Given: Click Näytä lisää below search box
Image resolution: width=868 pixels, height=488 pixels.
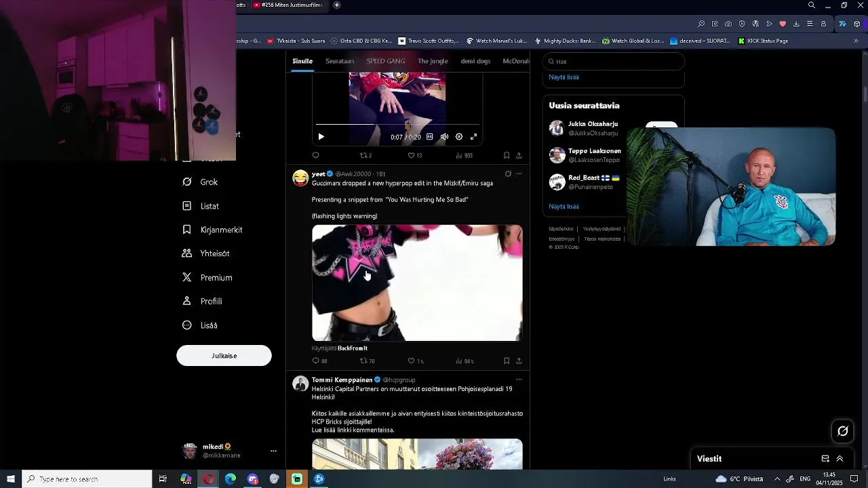Looking at the screenshot, I should (x=564, y=77).
